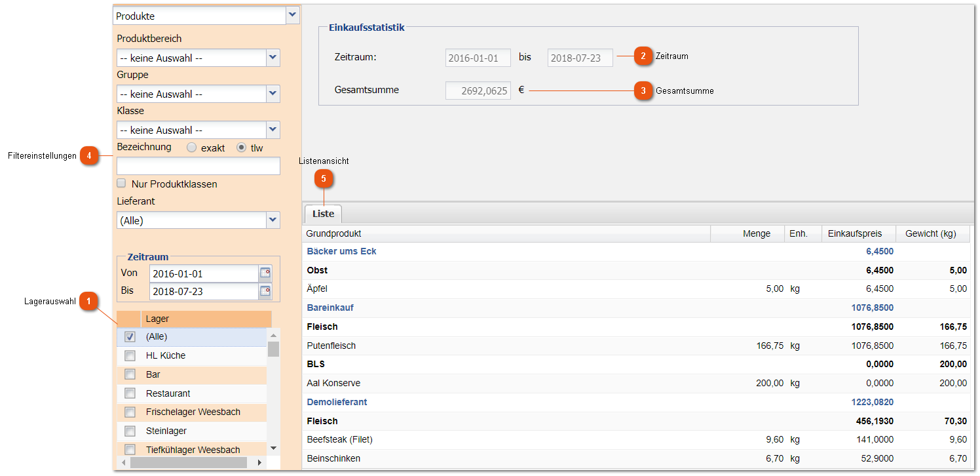Select the BLS group row
980x476 pixels.
click(x=636, y=364)
